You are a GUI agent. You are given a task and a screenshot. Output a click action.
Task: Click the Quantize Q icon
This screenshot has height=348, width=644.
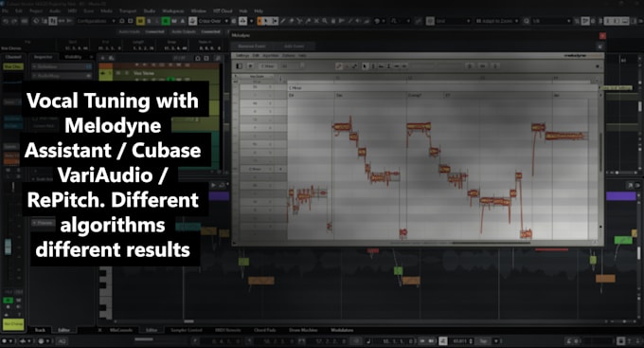click(527, 21)
